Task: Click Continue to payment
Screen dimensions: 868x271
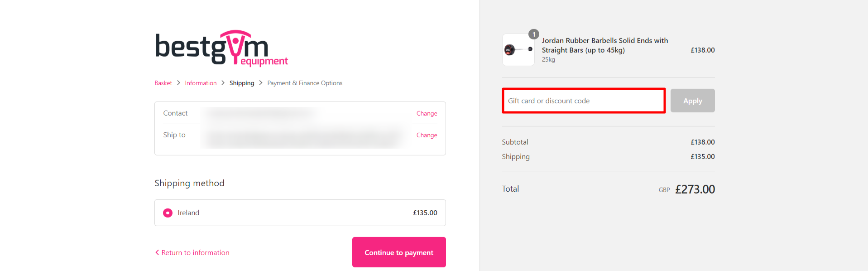Action: (398, 252)
